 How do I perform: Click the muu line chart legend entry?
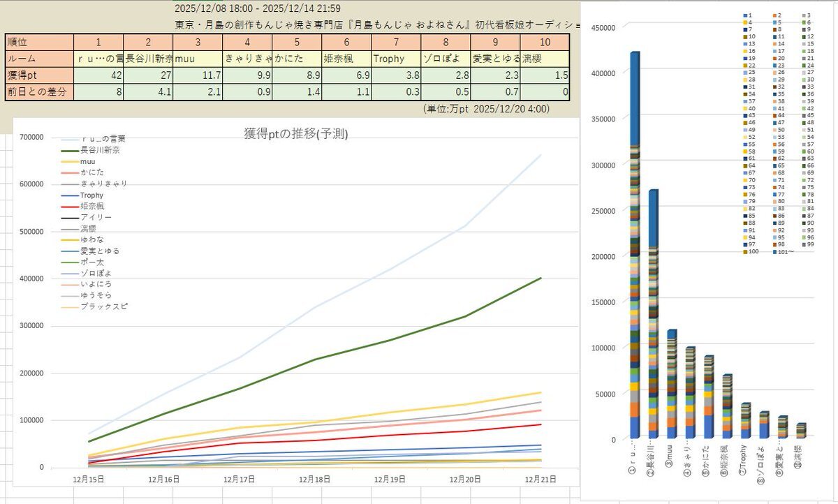(78, 161)
